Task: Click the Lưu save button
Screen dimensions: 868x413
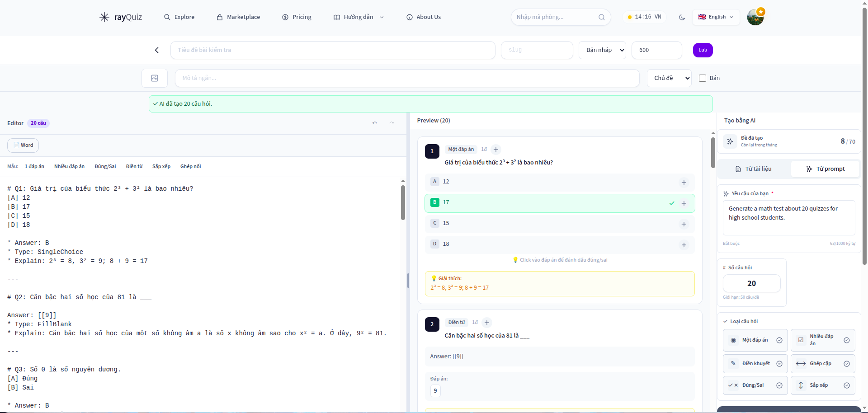Action: point(703,50)
